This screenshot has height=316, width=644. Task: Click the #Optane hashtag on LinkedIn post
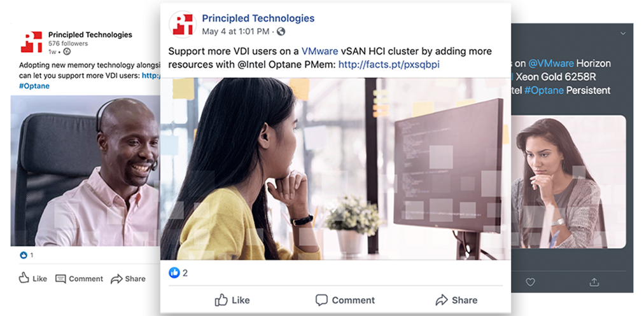tap(34, 86)
